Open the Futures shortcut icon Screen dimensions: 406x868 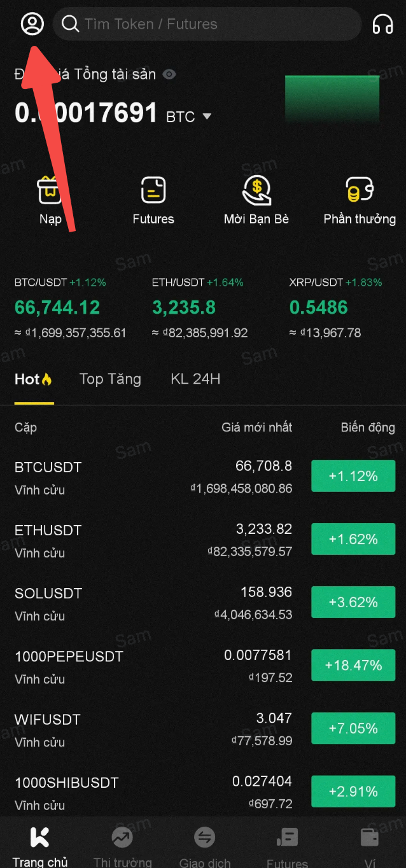[153, 191]
